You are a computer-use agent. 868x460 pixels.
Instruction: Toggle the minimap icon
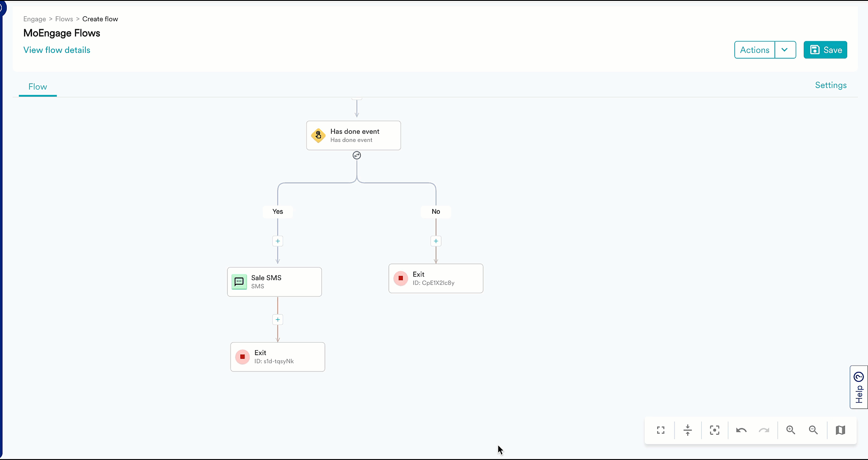coord(840,430)
